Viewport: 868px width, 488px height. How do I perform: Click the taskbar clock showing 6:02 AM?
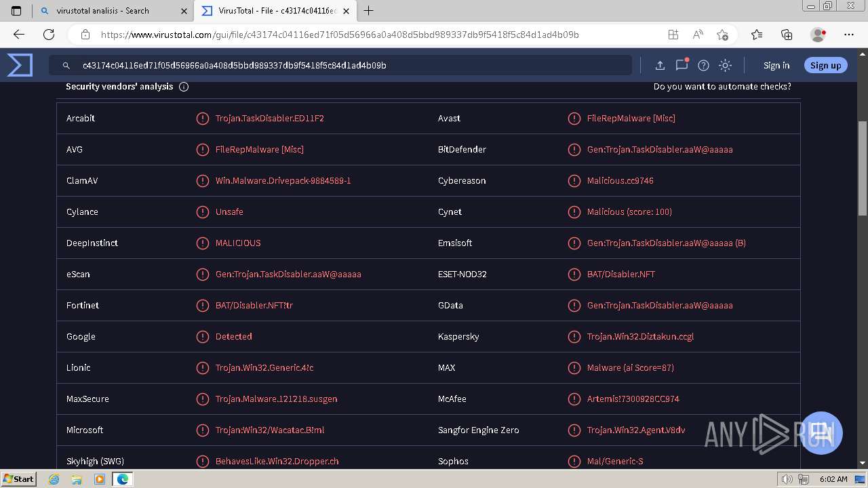(x=833, y=479)
